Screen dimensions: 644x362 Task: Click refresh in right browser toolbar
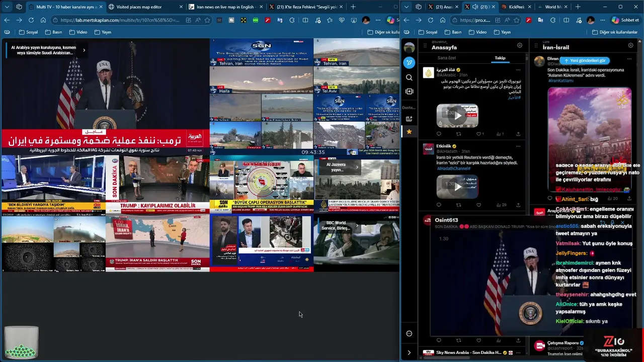tap(431, 20)
